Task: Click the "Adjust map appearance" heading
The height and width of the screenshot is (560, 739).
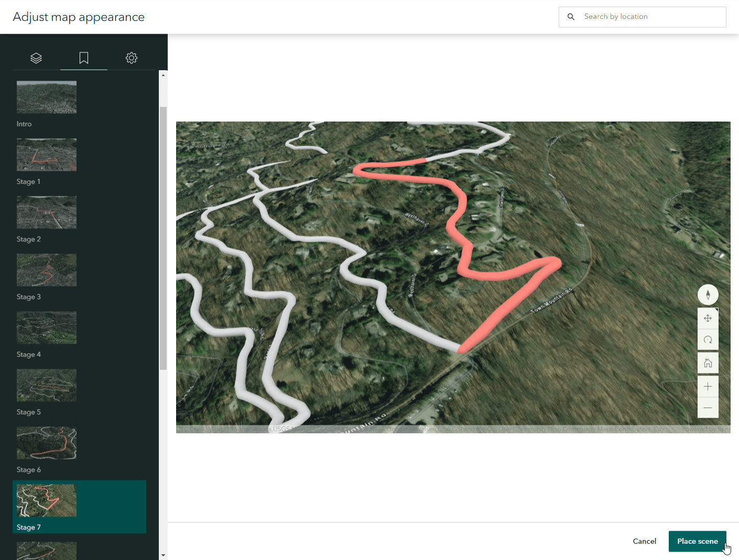Action: tap(79, 17)
